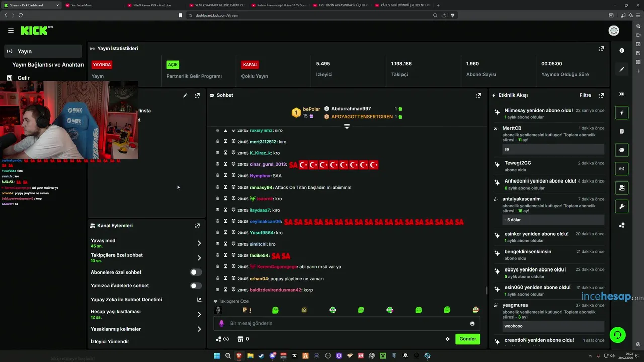Open username cinar_gurel_2013 in chat
The image size is (644, 362).
268,165
